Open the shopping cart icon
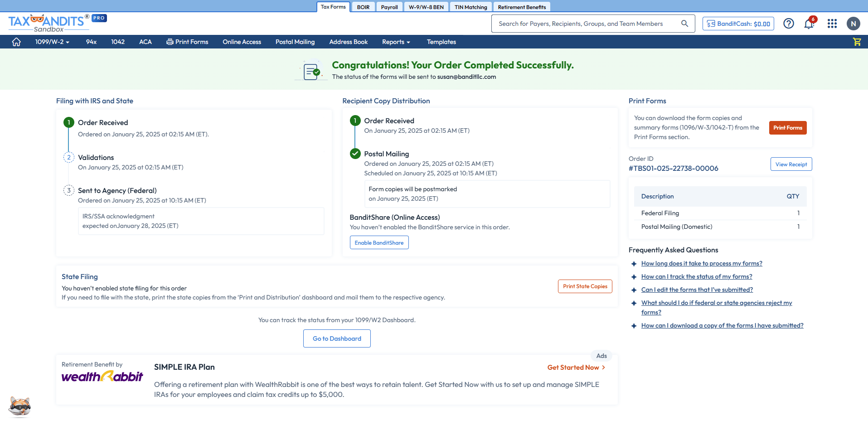868x425 pixels. coord(857,42)
